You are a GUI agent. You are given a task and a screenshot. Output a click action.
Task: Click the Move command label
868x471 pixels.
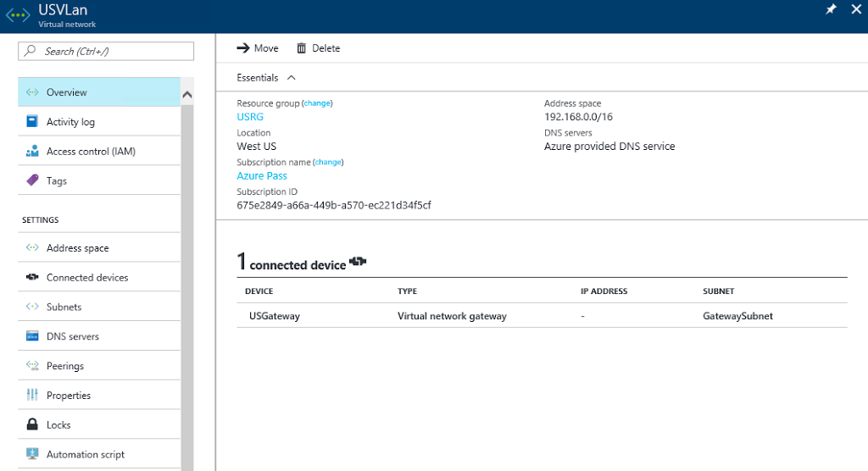pyautogui.click(x=266, y=48)
